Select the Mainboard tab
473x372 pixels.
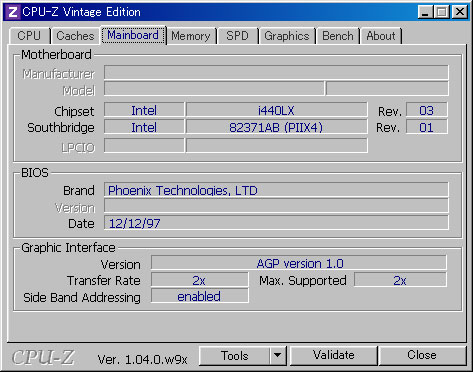pyautogui.click(x=133, y=35)
